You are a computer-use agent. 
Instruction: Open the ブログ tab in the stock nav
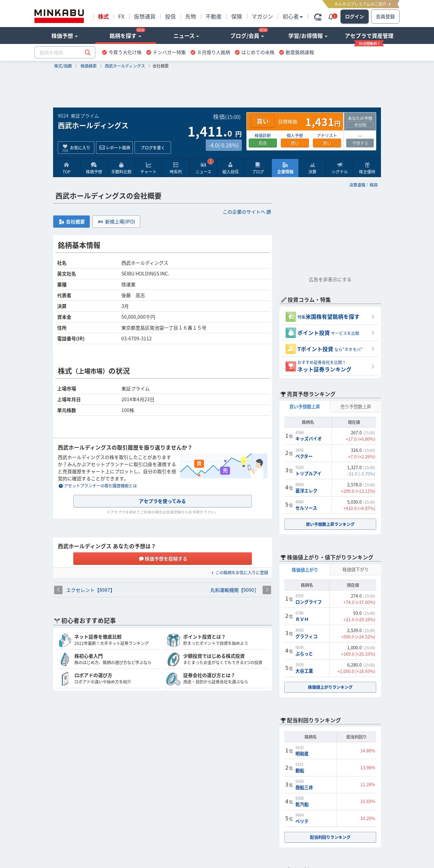(258, 168)
